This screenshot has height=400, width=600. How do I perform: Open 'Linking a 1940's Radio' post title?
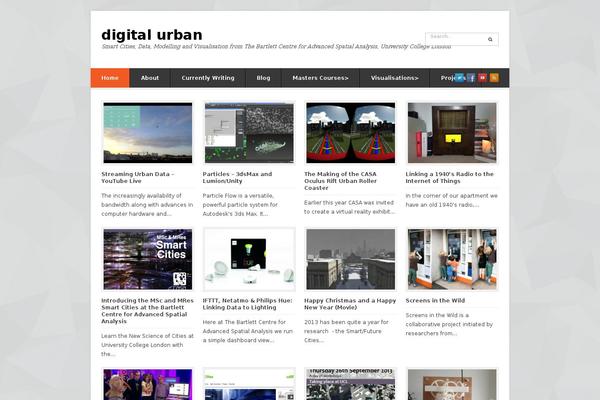[x=450, y=177]
